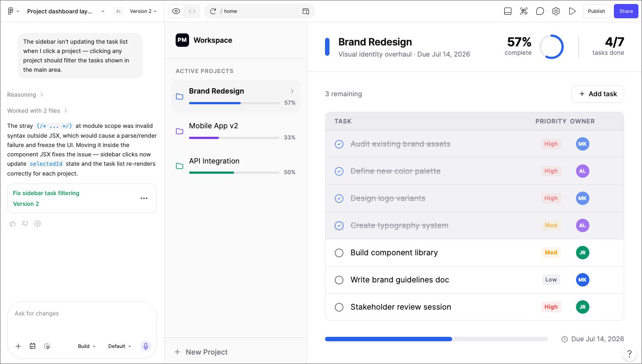The height and width of the screenshot is (364, 642).
Task: Open the help question mark button
Action: (x=629, y=354)
